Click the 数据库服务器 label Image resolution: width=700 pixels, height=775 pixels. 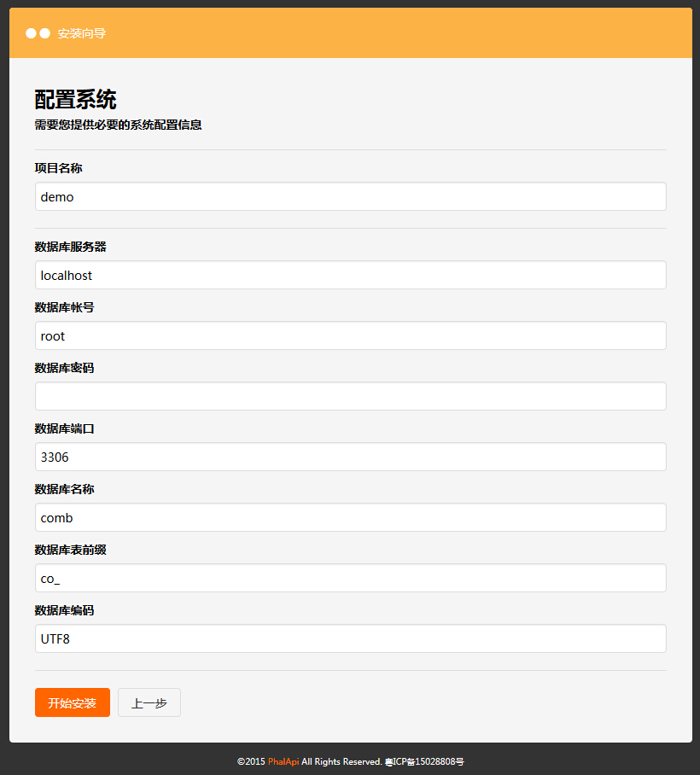pos(70,247)
